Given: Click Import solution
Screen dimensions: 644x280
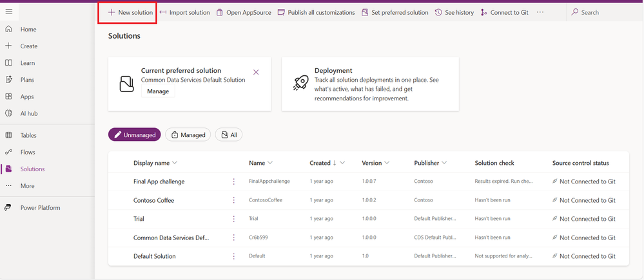Looking at the screenshot, I should click(184, 12).
